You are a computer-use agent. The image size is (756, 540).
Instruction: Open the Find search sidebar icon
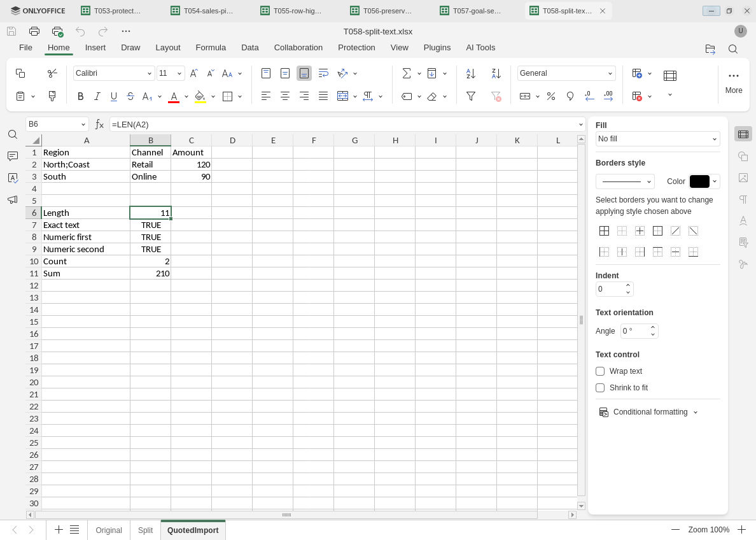tap(13, 134)
